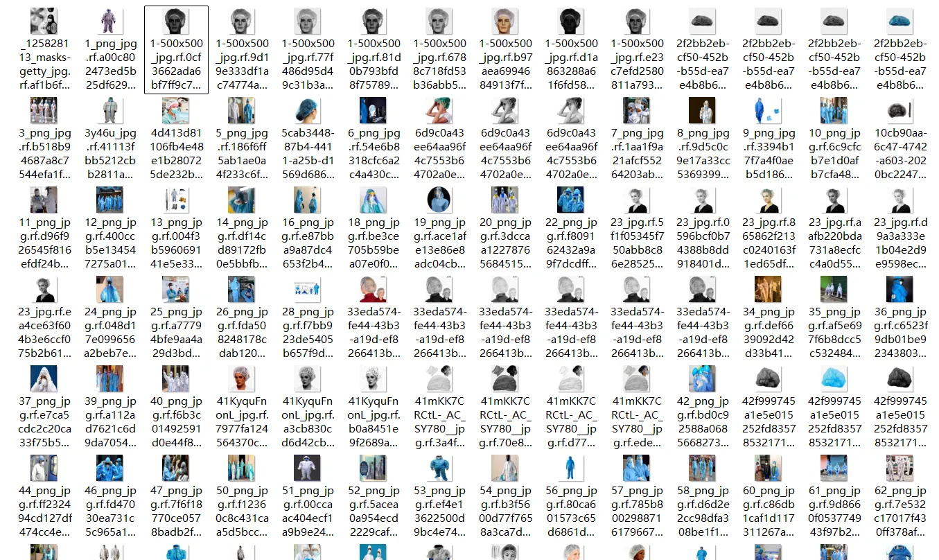This screenshot has width=939, height=560.
Task: Select the 37_png_jpg.rf.e7ca5 thumbnail
Action: point(44,379)
